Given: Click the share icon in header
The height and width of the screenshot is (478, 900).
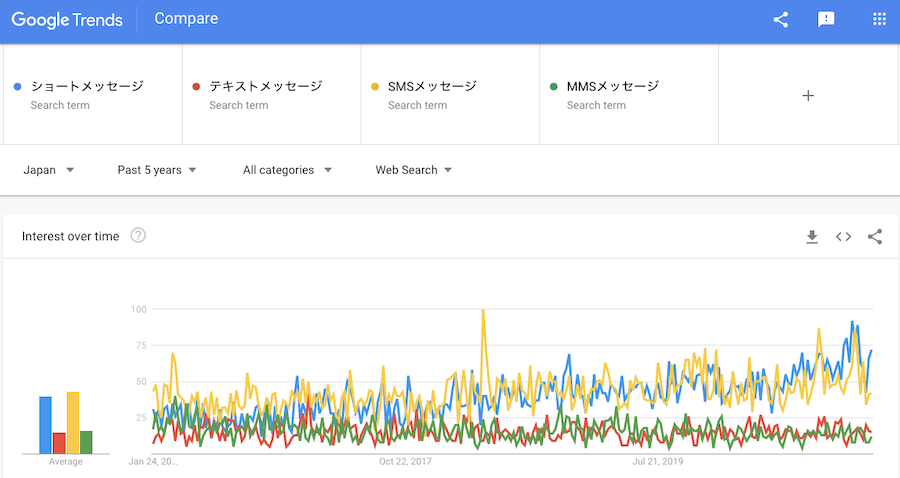Looking at the screenshot, I should point(781,19).
